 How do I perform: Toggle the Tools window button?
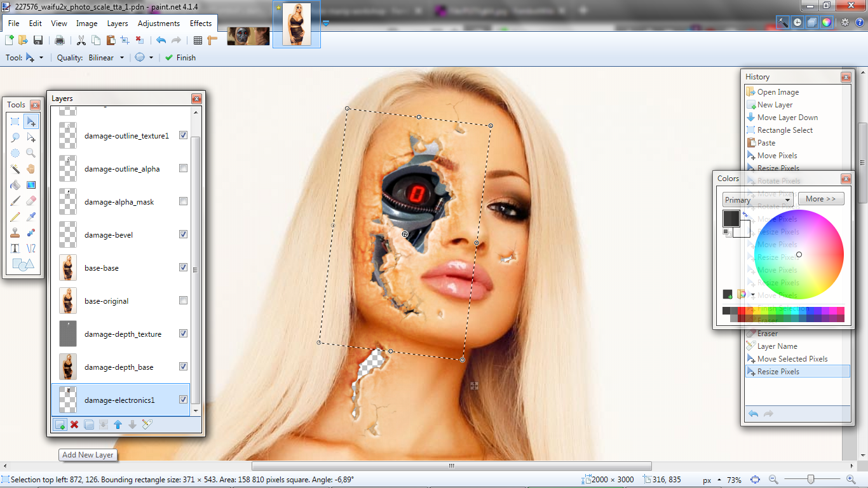tap(783, 22)
